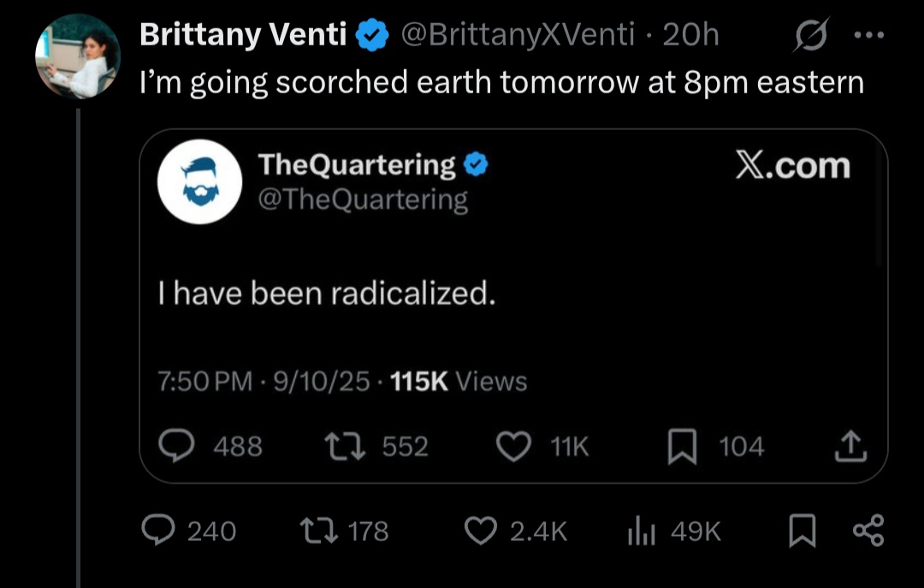
Task: Click the Grok icon on Brittany's post
Action: (x=810, y=35)
